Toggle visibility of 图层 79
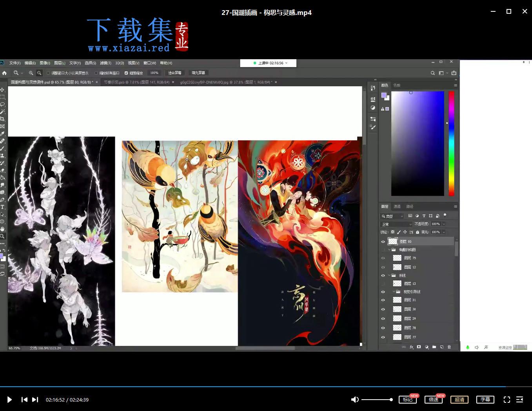Screen dimensions: 532x411 pyautogui.click(x=383, y=258)
